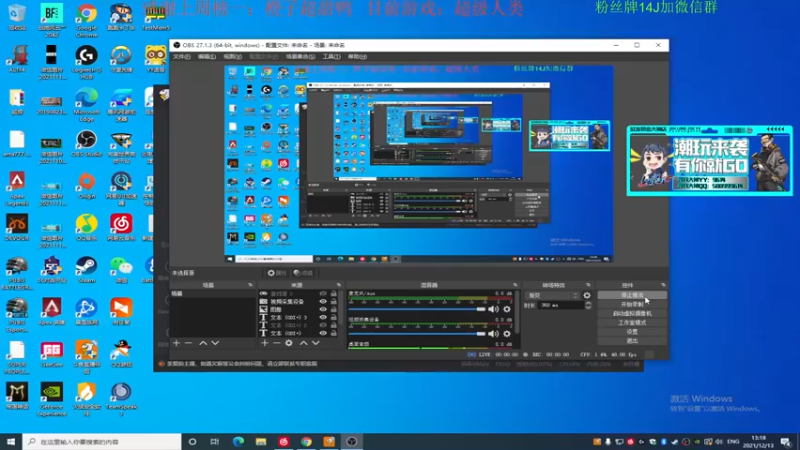
Task: Open Origin desktop shortcut
Action: (x=86, y=186)
